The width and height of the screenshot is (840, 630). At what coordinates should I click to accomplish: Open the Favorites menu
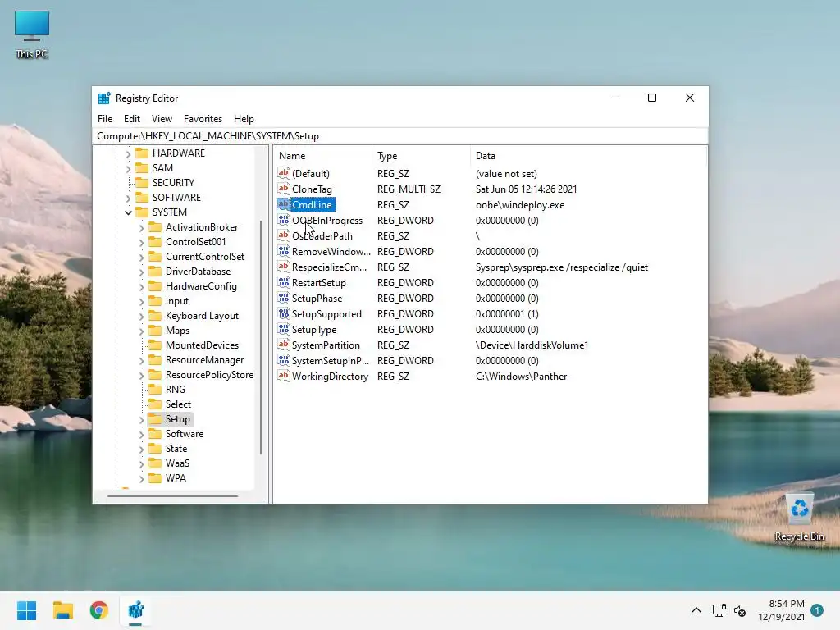[x=203, y=119]
